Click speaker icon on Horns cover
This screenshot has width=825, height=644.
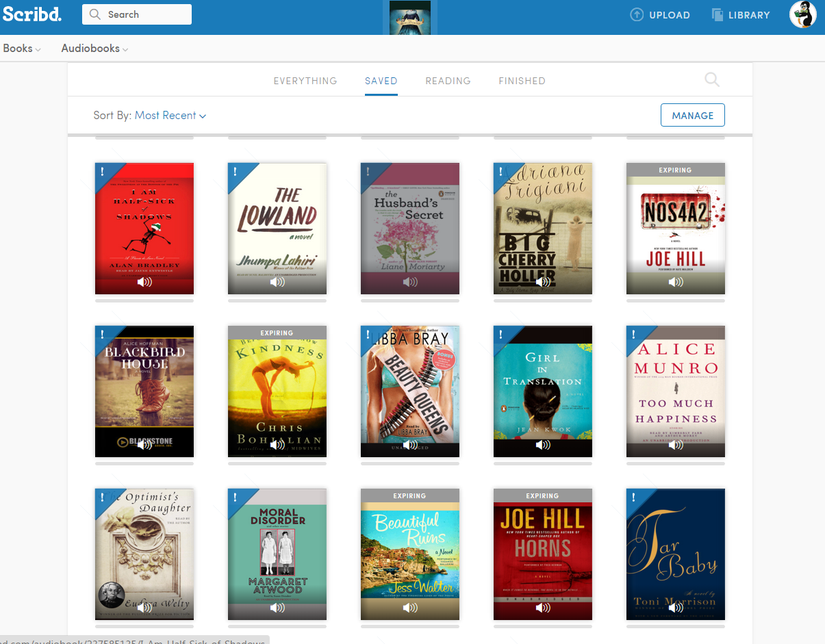[x=543, y=608]
